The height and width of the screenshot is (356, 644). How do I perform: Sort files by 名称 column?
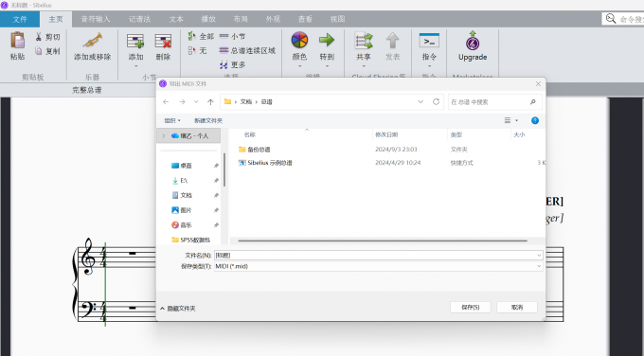tap(250, 134)
